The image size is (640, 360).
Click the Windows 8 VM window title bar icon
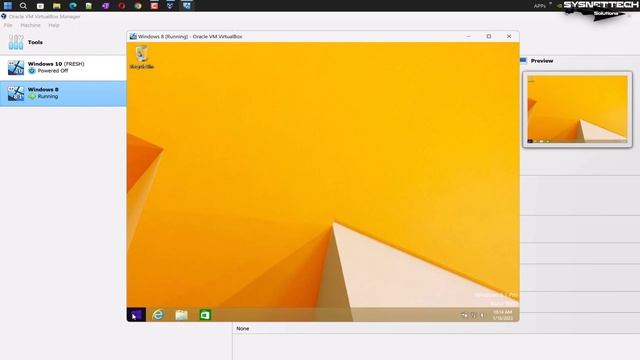133,36
